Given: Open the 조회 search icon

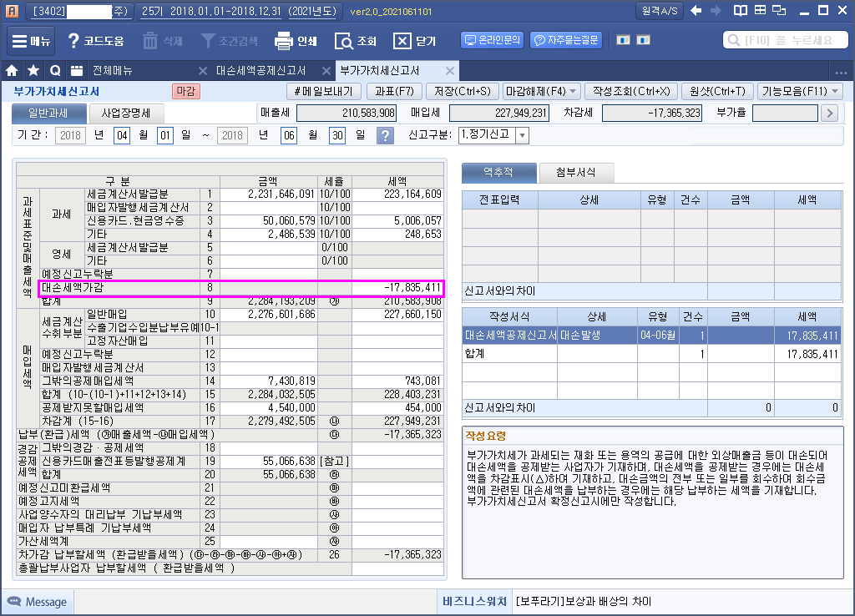Looking at the screenshot, I should tap(343, 41).
